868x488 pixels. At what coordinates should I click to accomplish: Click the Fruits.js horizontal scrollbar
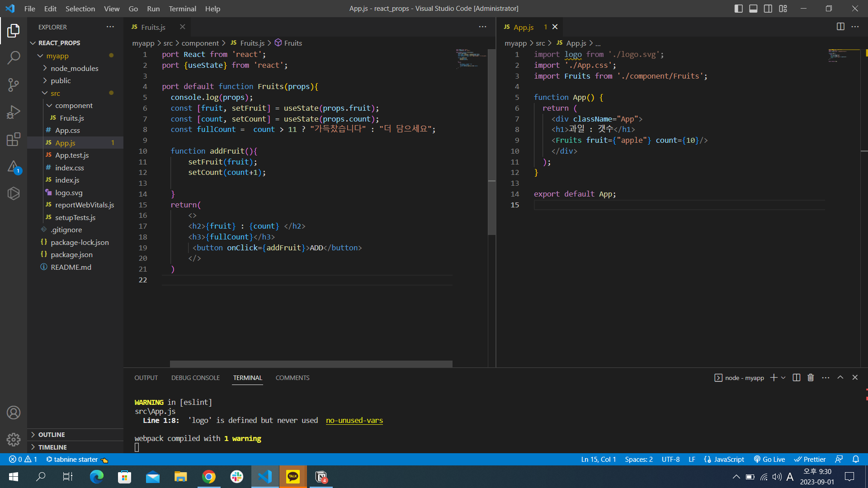tap(311, 364)
